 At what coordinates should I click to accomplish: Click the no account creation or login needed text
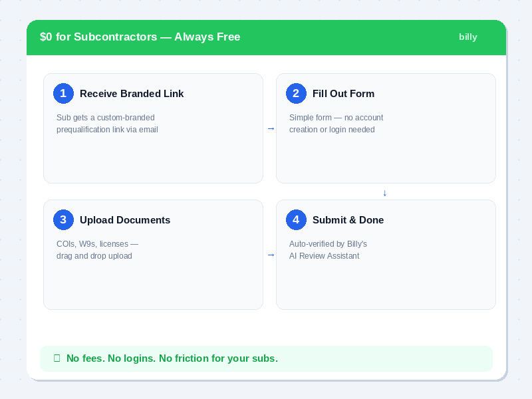[x=336, y=123]
